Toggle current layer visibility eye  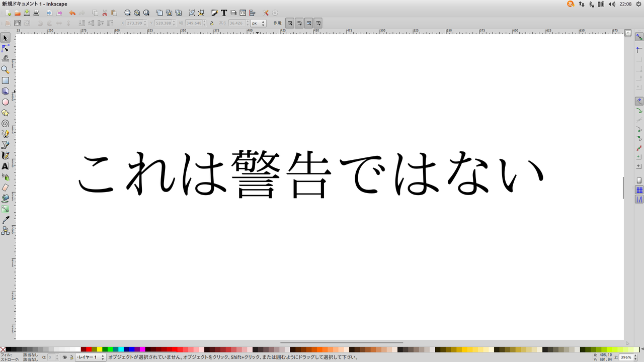[64, 357]
